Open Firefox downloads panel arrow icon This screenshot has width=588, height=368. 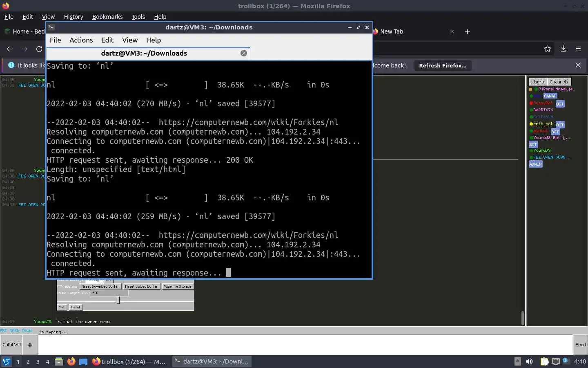click(563, 49)
